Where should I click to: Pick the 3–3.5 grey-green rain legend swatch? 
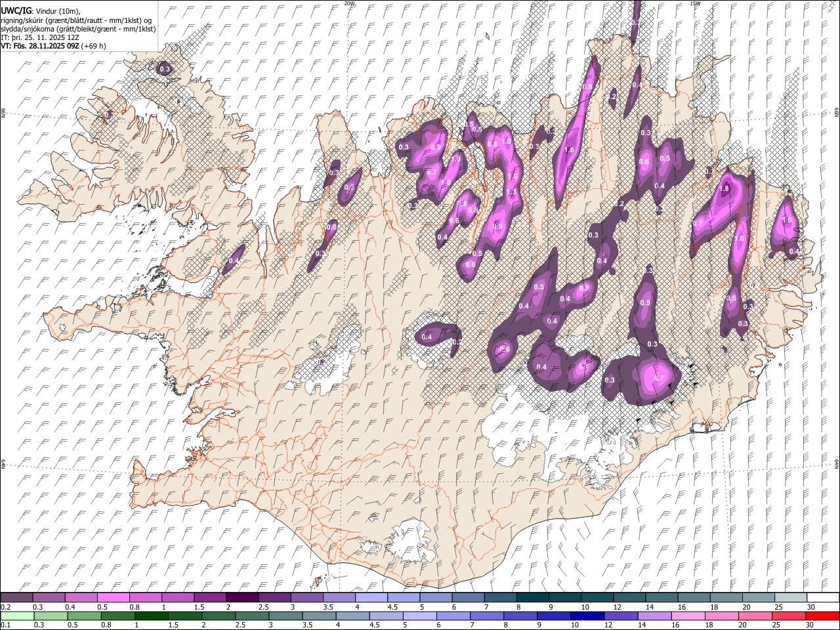285,616
